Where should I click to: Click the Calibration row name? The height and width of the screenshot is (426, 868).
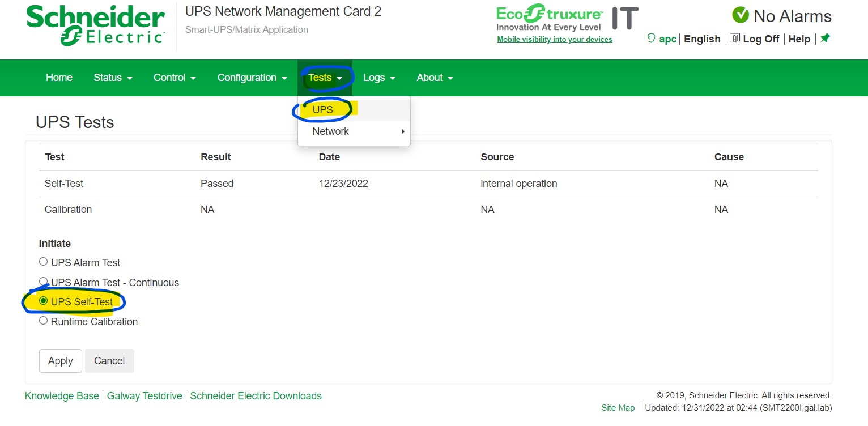coord(68,210)
